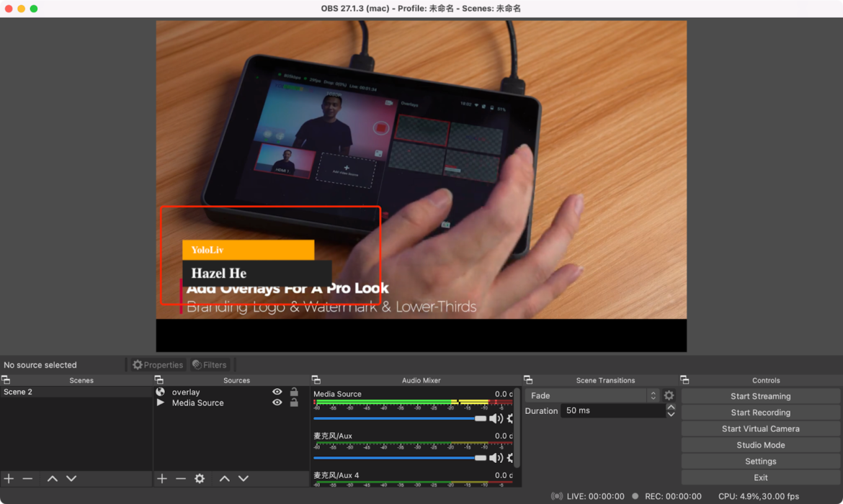Open the Filters panel for a source

(x=210, y=364)
